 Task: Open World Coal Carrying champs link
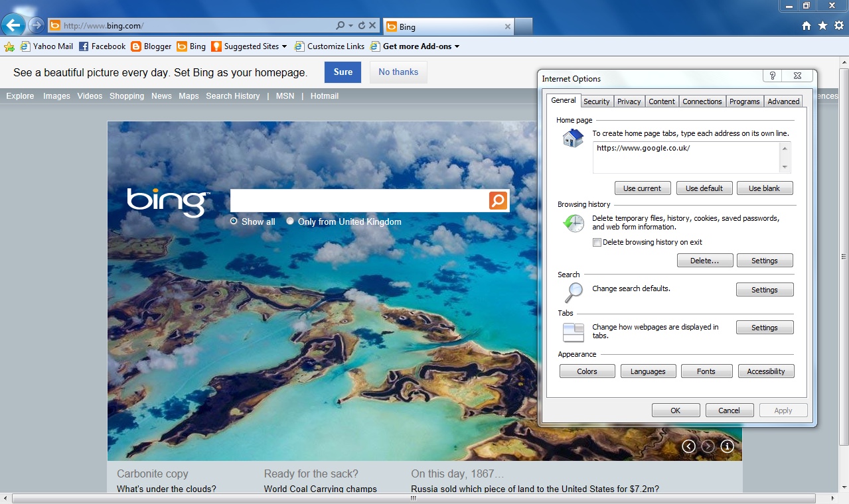click(321, 489)
